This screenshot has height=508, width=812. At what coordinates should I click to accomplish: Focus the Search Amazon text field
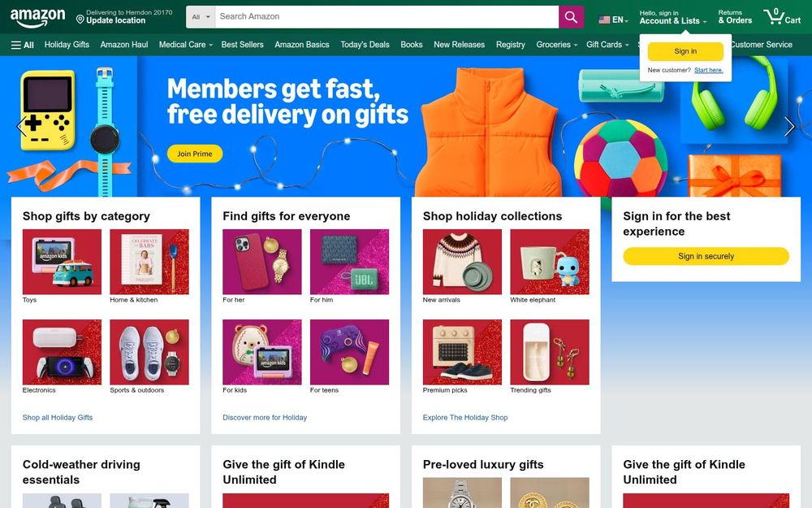(x=387, y=17)
